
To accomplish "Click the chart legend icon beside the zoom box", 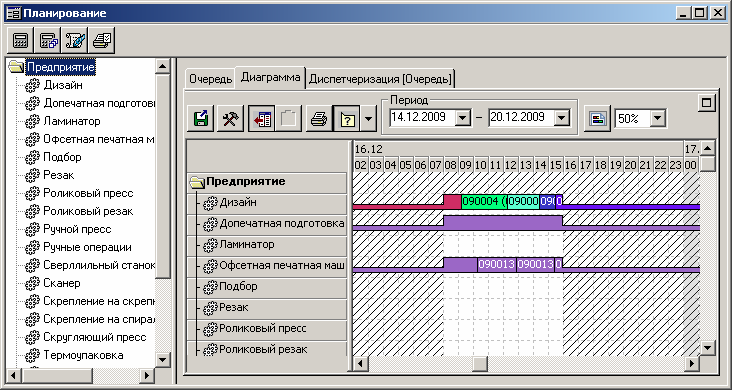I will [x=598, y=119].
